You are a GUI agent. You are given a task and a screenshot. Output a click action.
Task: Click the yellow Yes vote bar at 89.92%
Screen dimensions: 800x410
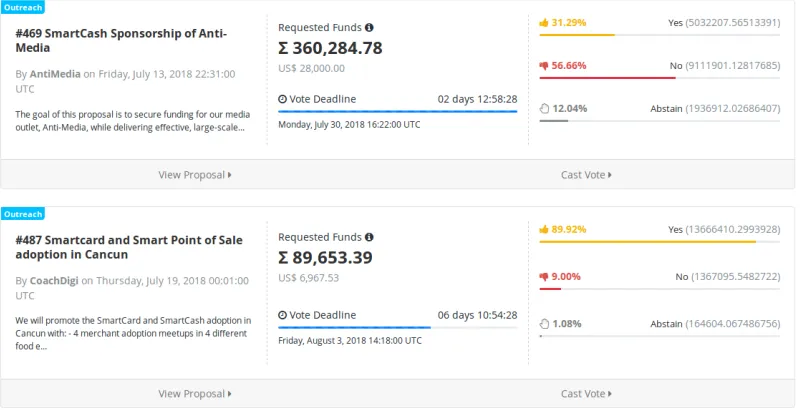pyautogui.click(x=647, y=242)
